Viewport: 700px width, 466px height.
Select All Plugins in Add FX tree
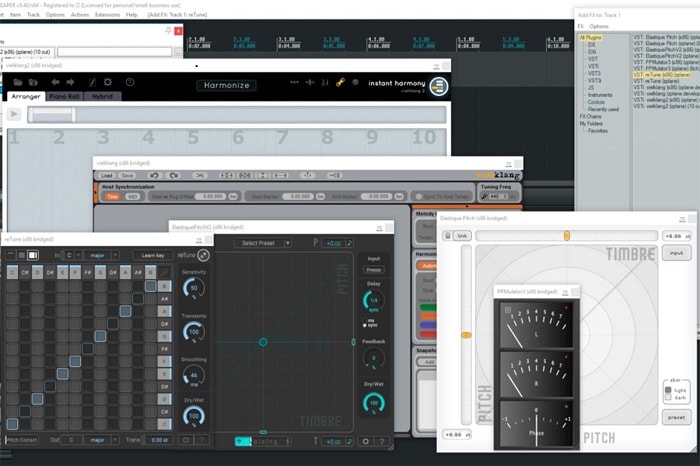(x=591, y=38)
